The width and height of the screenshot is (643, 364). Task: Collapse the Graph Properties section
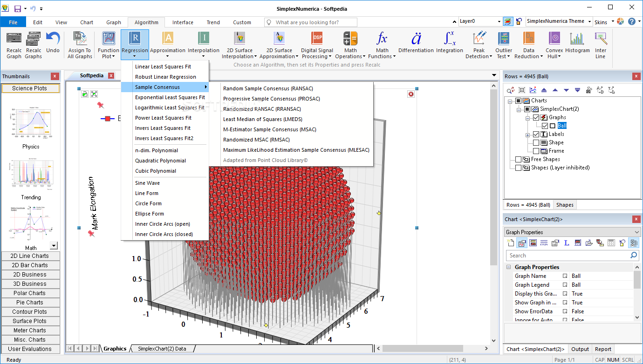pos(508,267)
